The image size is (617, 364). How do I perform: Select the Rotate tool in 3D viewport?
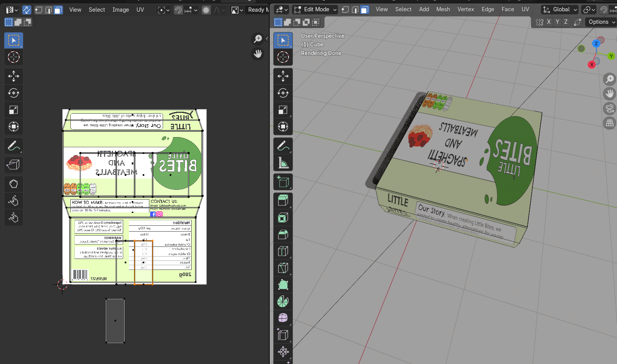pyautogui.click(x=283, y=93)
